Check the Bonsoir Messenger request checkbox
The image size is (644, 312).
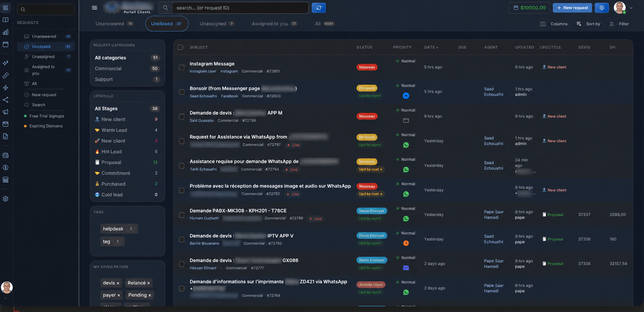pos(182,92)
